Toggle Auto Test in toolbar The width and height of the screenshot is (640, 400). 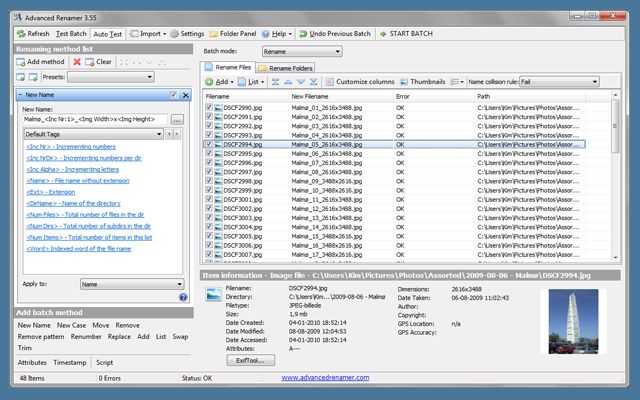click(107, 34)
